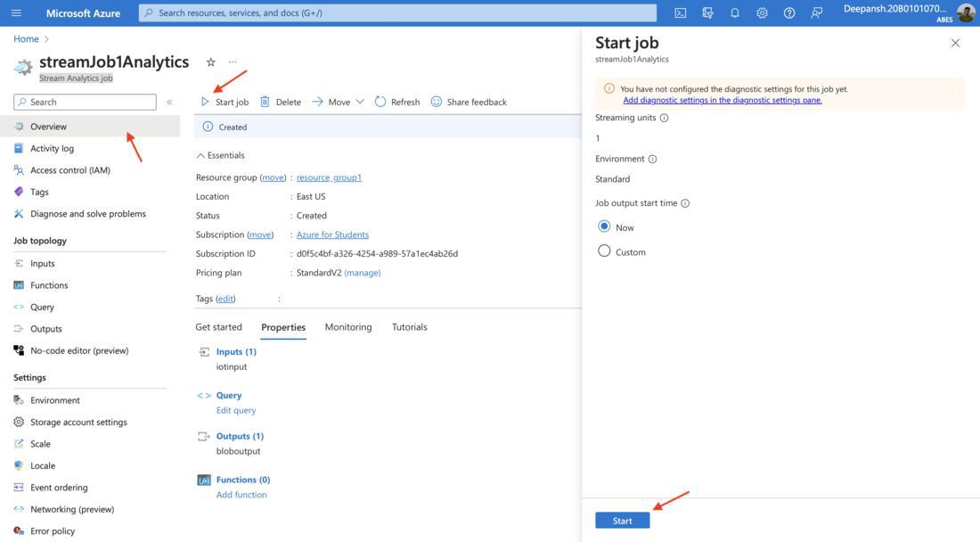The height and width of the screenshot is (542, 980).
Task: Open the Azure portal hamburger menu
Action: [x=16, y=12]
